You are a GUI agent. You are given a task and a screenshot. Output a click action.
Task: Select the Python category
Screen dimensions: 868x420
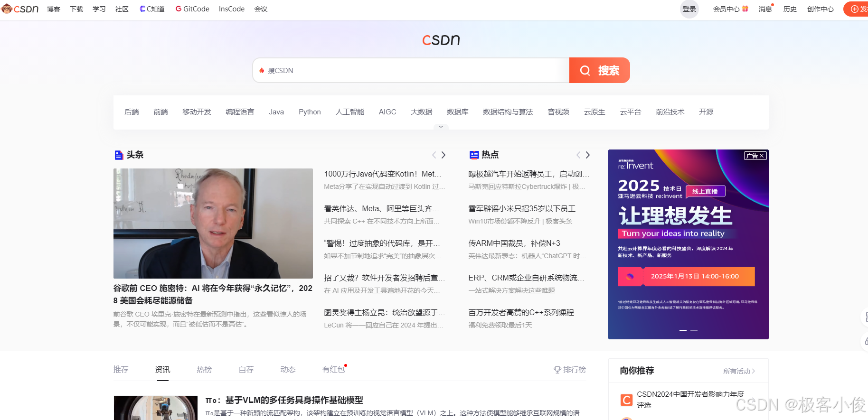(x=310, y=112)
